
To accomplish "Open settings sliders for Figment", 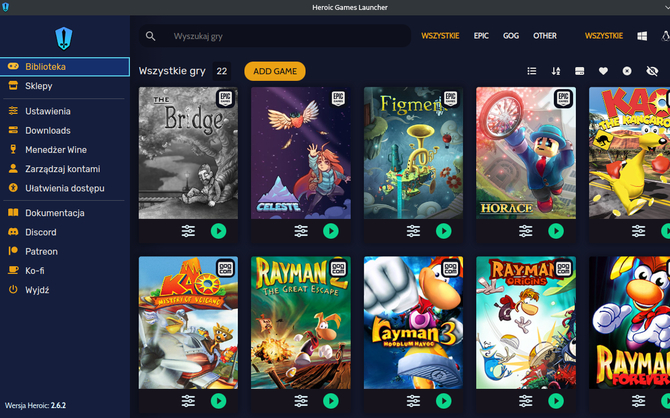I will [x=413, y=231].
